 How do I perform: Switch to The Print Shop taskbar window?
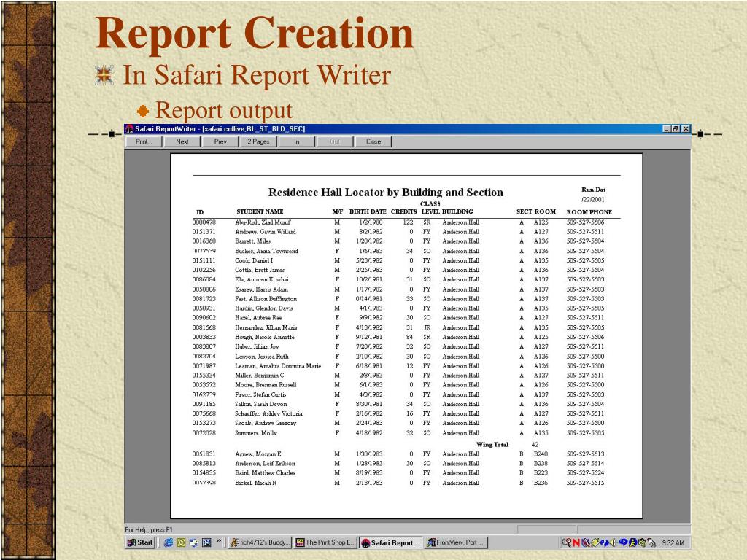[x=325, y=542]
